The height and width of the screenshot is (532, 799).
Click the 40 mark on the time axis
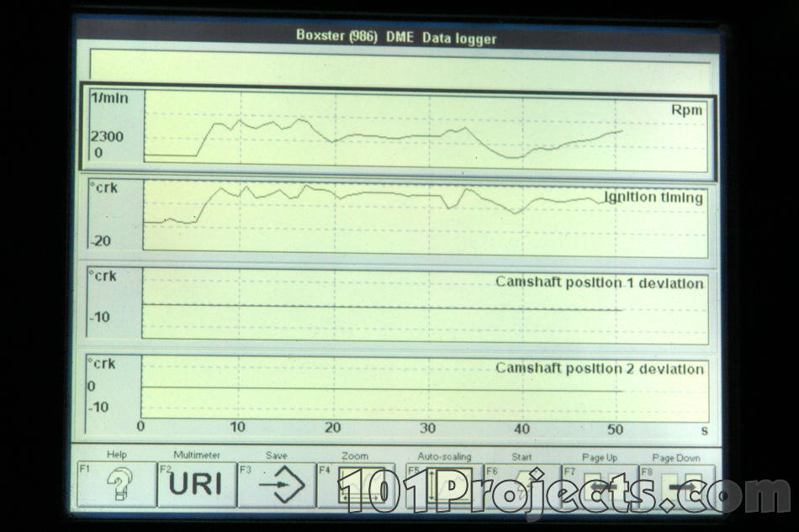click(521, 429)
